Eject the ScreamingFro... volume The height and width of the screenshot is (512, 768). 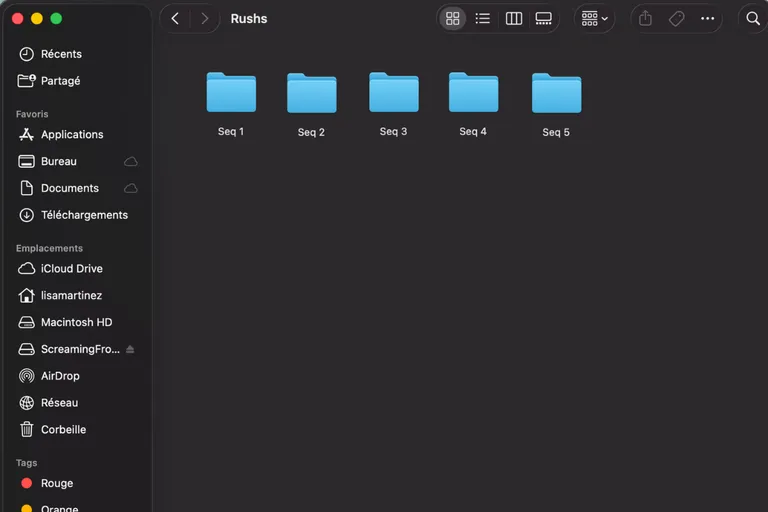coord(130,349)
